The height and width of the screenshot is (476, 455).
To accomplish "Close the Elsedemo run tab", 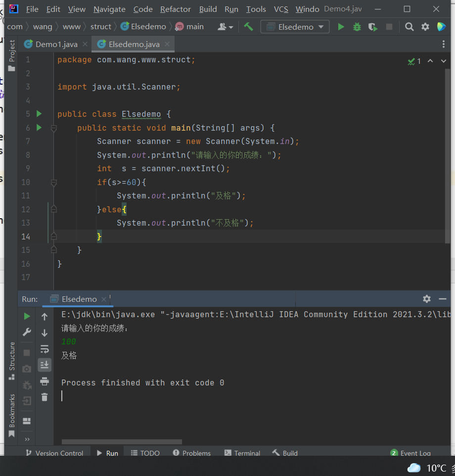I will pos(104,299).
